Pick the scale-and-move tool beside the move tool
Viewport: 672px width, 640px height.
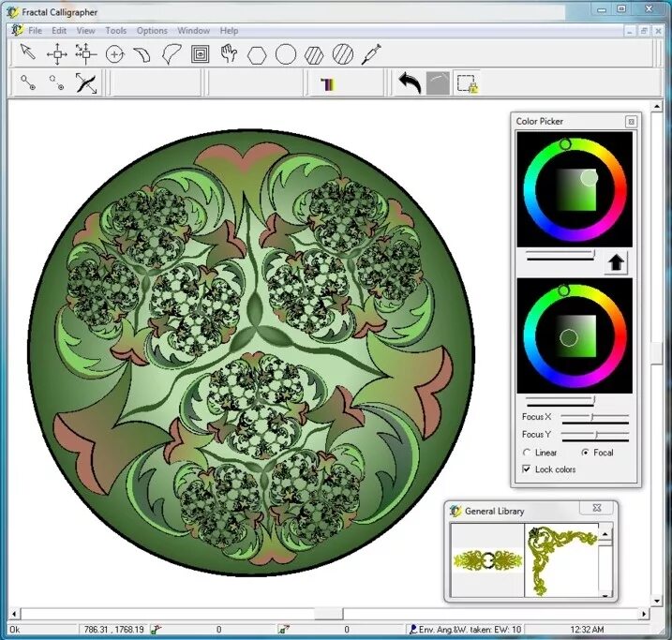[85, 53]
